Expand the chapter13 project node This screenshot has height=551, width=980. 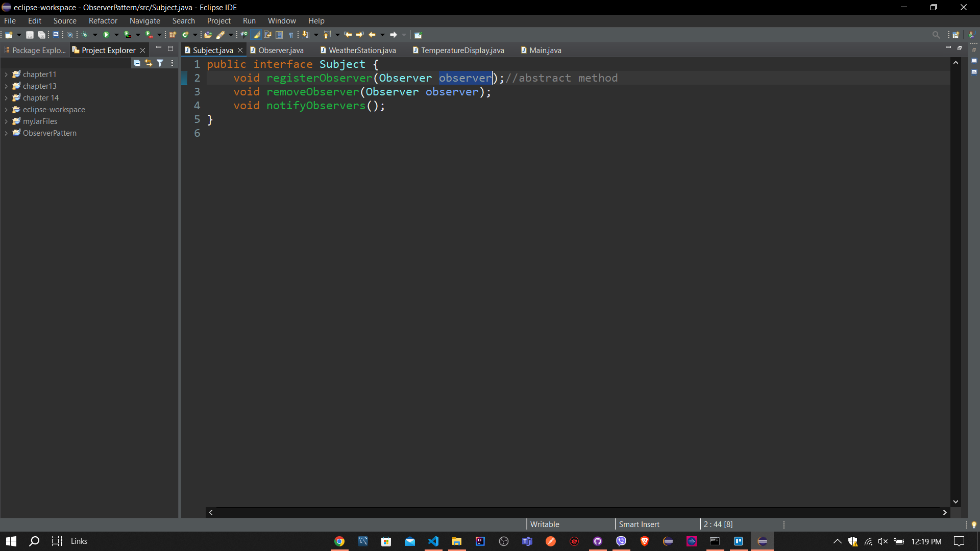click(x=6, y=86)
